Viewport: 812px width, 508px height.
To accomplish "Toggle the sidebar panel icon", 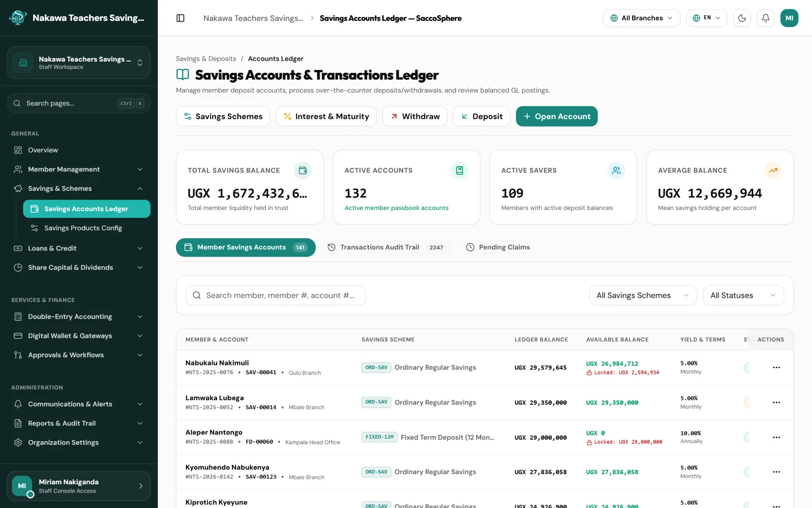I will [180, 18].
